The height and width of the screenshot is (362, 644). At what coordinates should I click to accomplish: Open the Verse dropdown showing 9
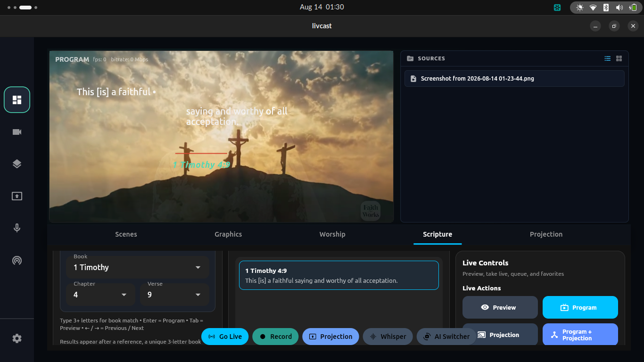175,295
